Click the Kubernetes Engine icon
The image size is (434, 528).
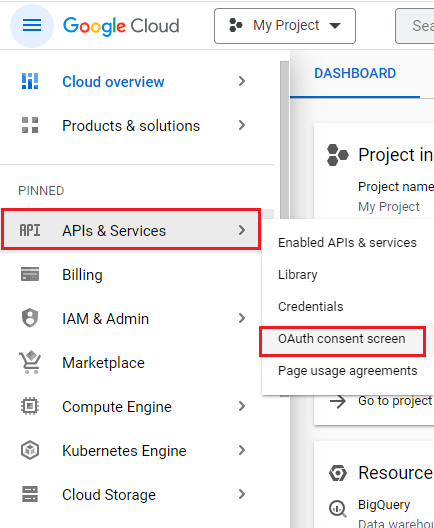[30, 450]
